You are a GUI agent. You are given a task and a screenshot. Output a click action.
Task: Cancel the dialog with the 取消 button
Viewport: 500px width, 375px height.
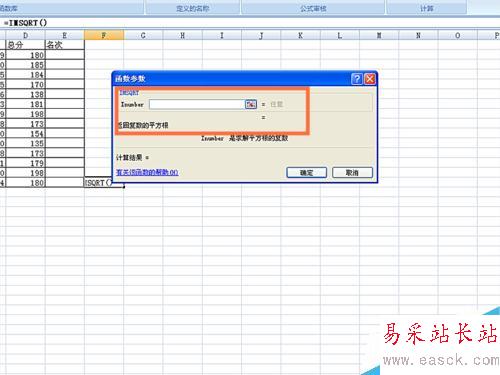click(352, 173)
